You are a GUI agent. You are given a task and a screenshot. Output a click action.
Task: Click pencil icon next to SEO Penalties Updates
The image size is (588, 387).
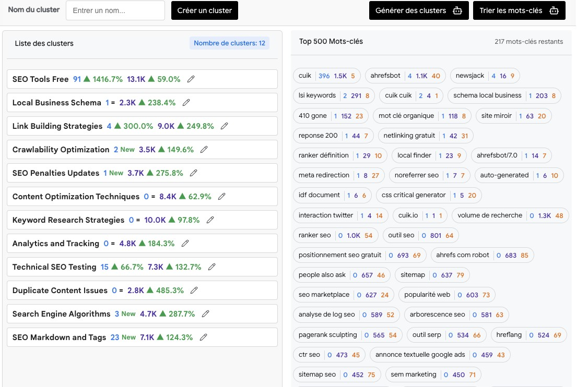(194, 173)
